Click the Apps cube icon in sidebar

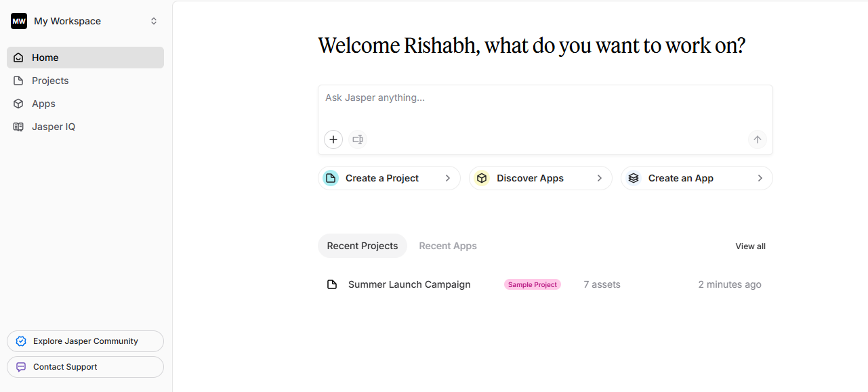18,104
